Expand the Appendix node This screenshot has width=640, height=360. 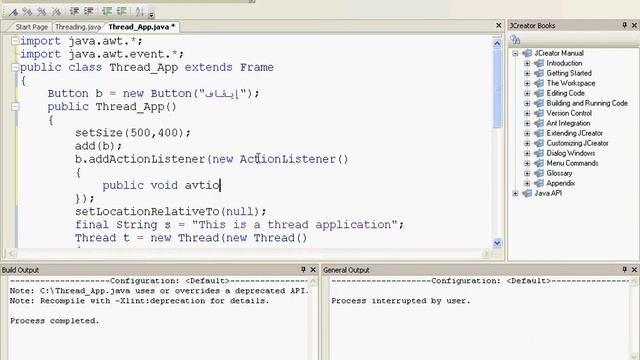(527, 183)
